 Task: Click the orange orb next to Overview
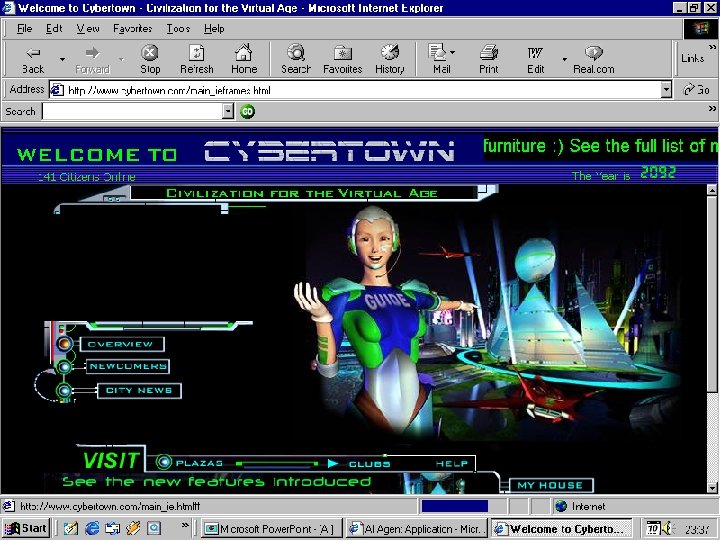tap(64, 343)
